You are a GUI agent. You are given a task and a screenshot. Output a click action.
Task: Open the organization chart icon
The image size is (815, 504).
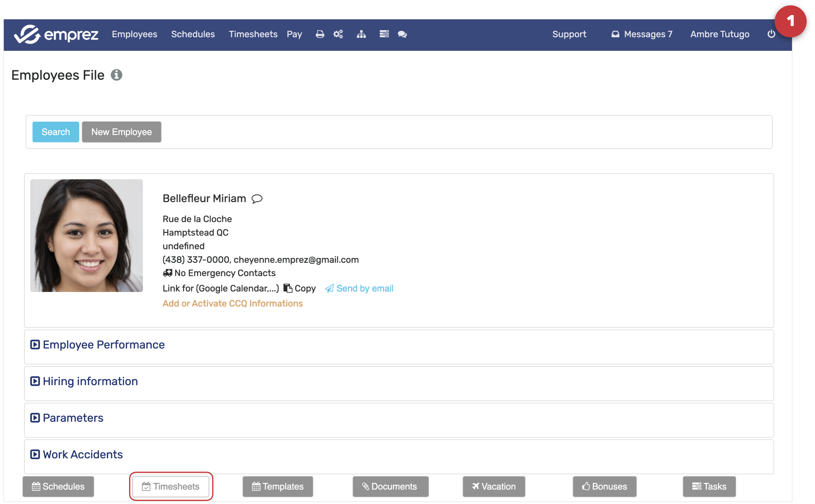click(x=361, y=34)
